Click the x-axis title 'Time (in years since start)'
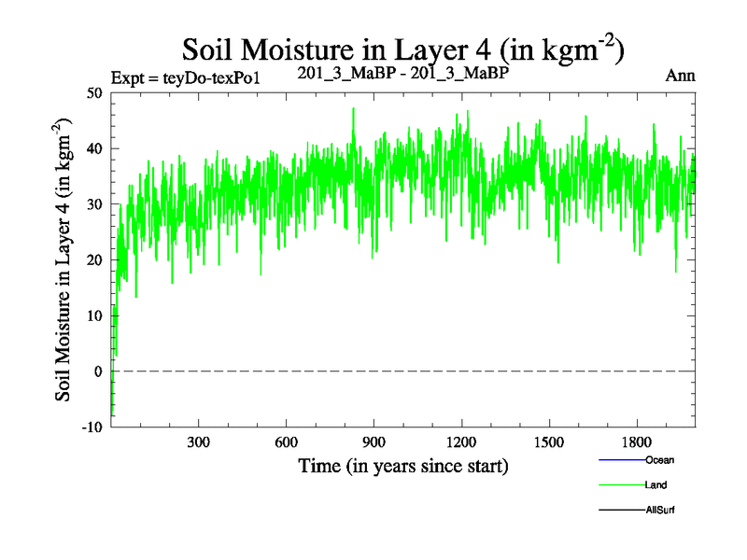 click(x=403, y=465)
